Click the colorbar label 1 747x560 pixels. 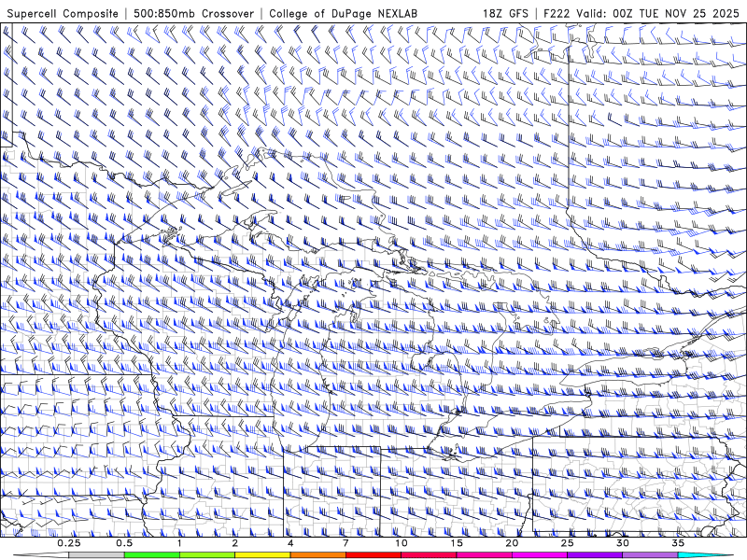[179, 543]
